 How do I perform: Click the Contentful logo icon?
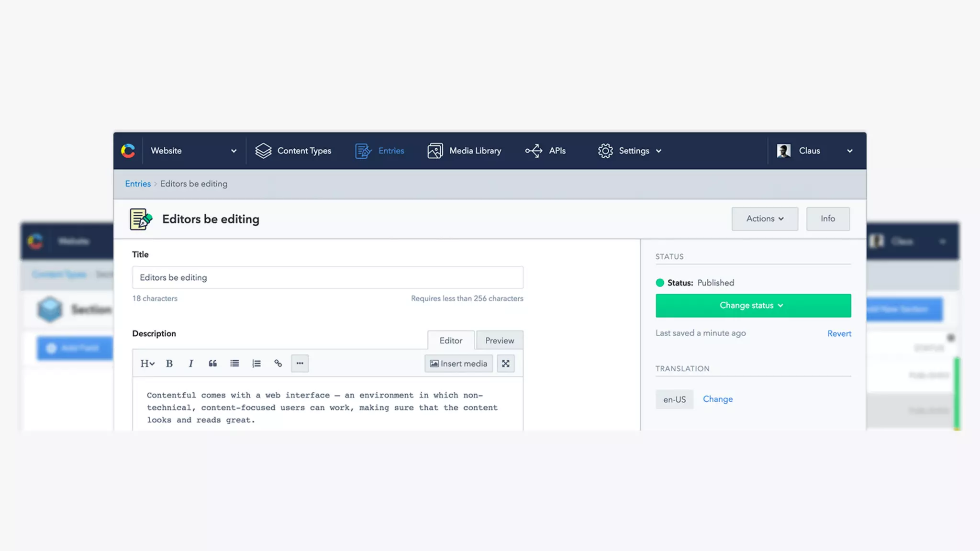128,151
